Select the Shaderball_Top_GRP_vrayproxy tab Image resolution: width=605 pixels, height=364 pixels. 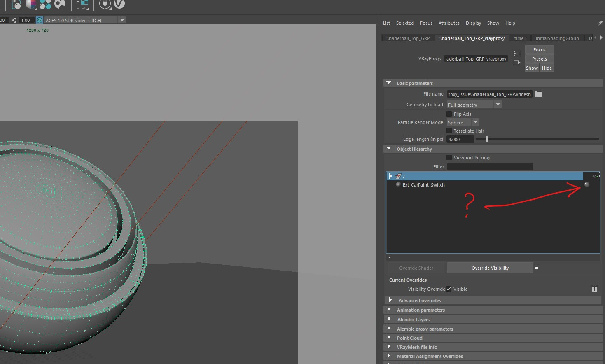point(472,38)
